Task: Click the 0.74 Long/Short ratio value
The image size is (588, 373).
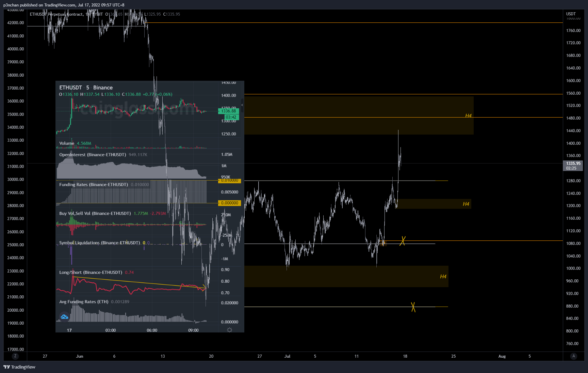Action: coord(129,273)
